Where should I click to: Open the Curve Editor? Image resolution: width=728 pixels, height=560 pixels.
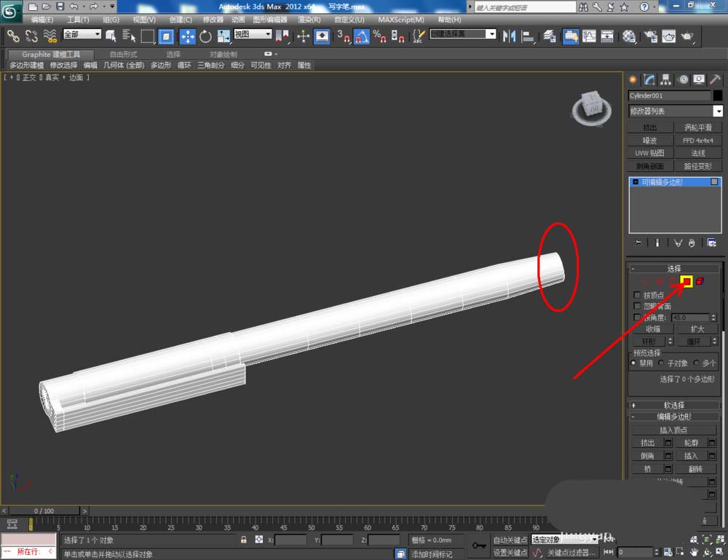[589, 36]
